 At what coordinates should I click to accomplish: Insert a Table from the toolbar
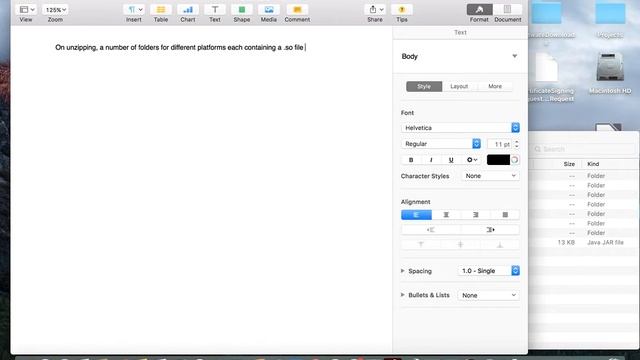point(161,9)
